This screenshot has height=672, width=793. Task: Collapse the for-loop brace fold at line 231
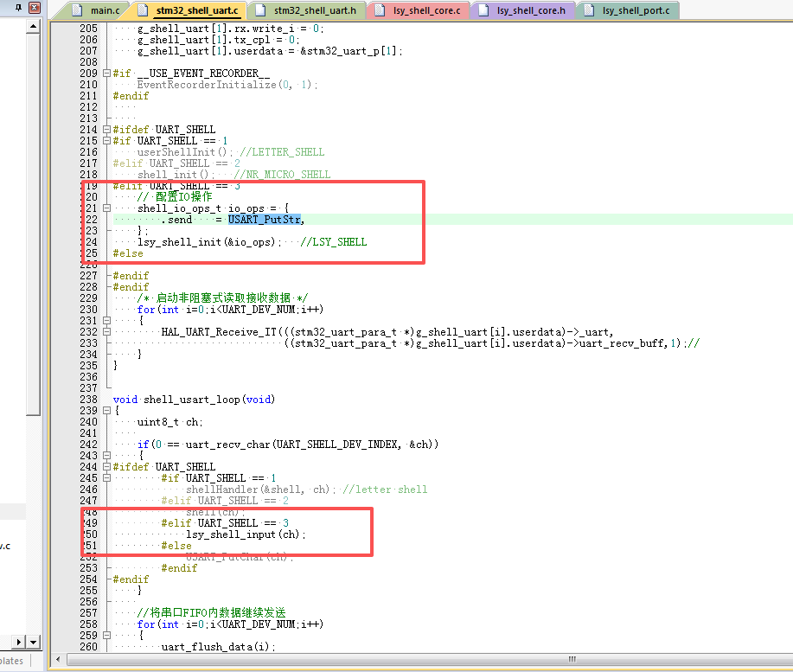pos(106,321)
